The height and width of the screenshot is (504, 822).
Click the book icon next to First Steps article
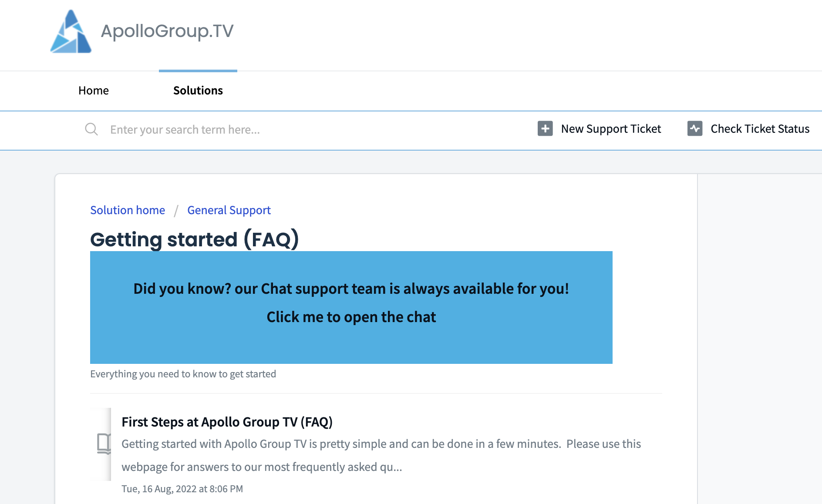click(x=104, y=444)
